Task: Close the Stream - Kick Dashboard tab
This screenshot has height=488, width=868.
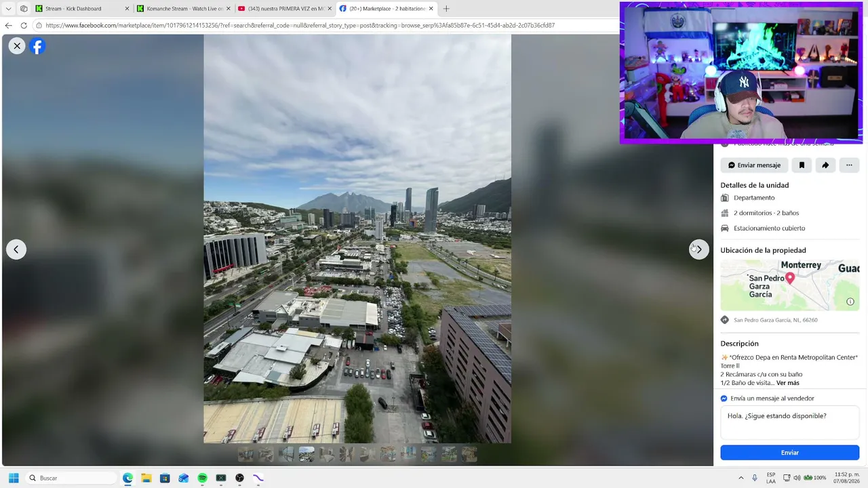Action: [x=127, y=9]
